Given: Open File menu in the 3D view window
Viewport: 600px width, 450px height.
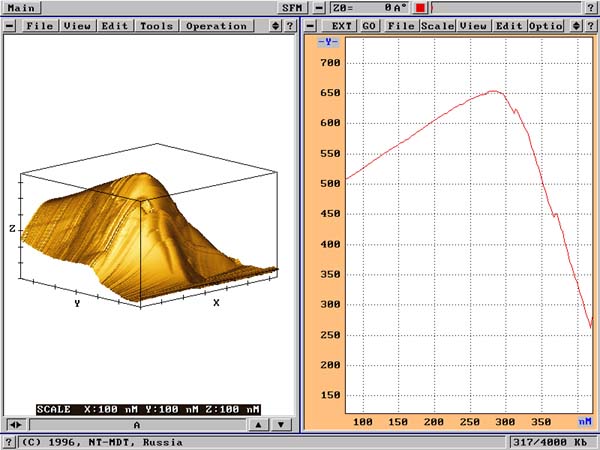Looking at the screenshot, I should pos(40,25).
